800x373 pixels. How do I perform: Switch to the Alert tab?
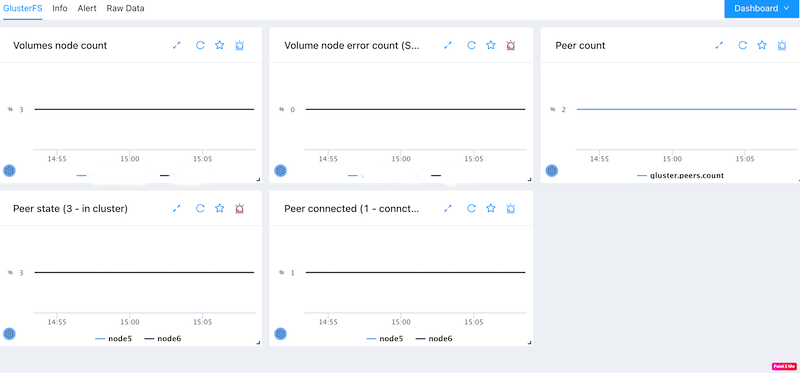point(87,9)
